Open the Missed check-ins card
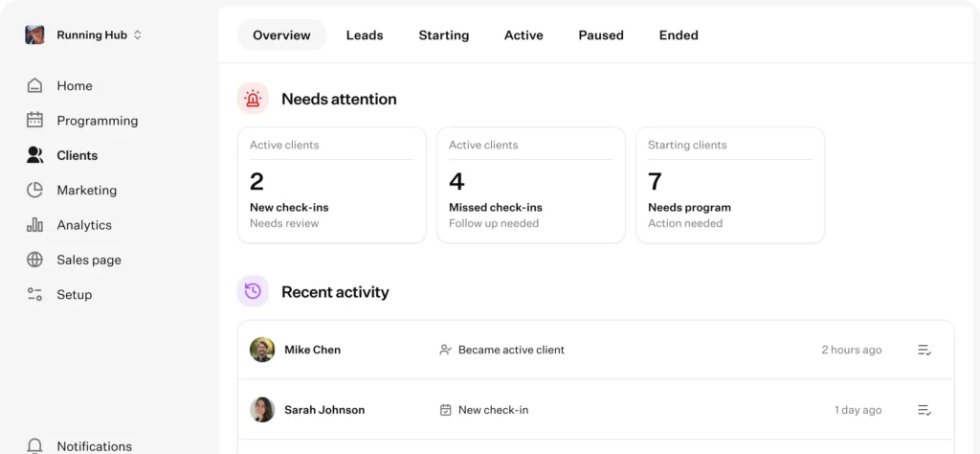 point(530,185)
